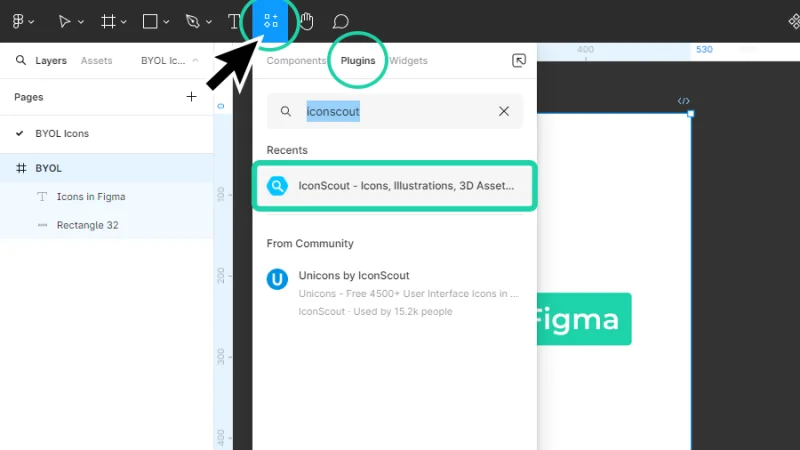Open Unicons by IconScout community plugin

click(x=394, y=293)
